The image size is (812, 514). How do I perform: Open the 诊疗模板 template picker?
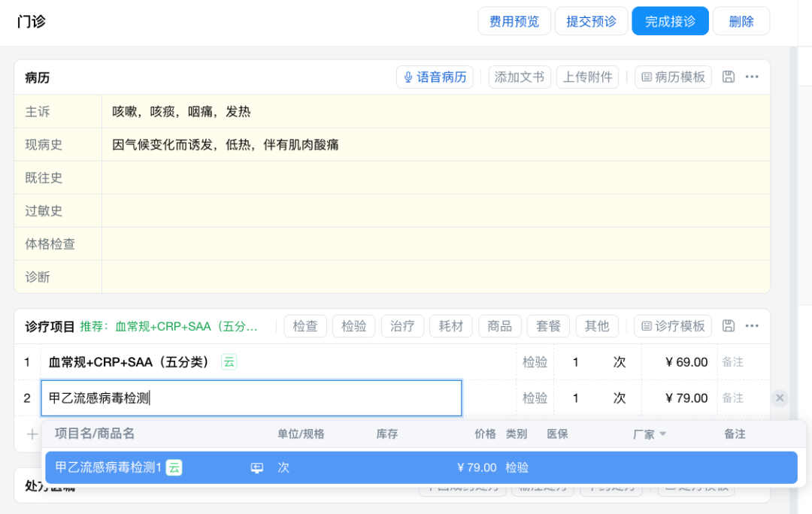[x=673, y=325]
